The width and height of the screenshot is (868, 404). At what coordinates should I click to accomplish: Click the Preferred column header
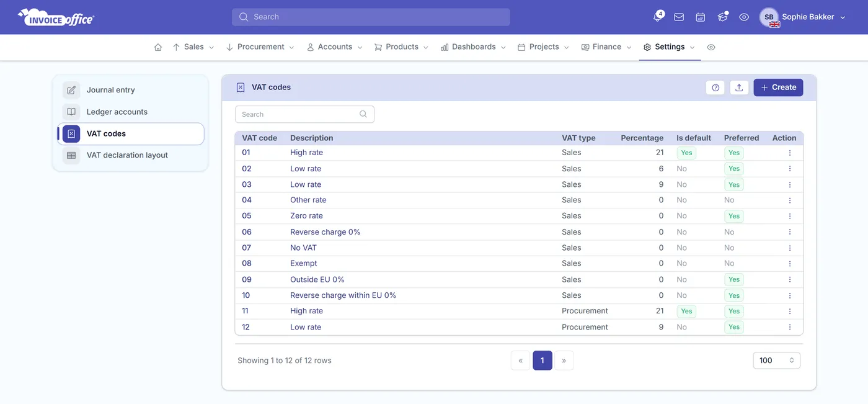[742, 138]
